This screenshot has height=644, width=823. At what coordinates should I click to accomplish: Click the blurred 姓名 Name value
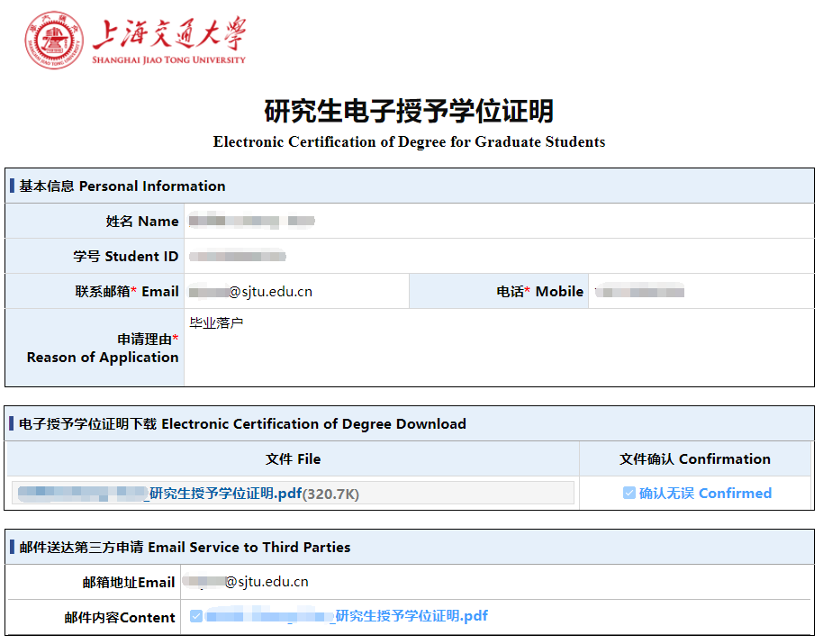(x=252, y=221)
